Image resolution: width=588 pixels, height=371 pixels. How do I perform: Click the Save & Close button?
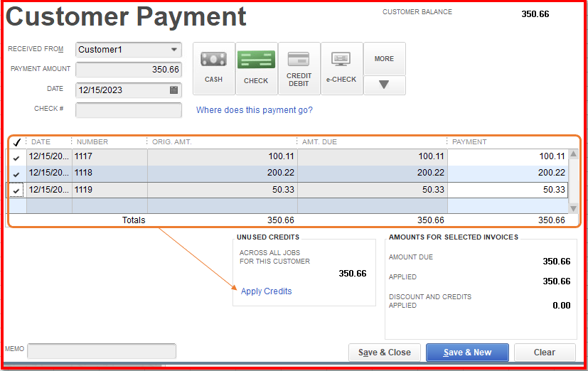[x=385, y=353]
